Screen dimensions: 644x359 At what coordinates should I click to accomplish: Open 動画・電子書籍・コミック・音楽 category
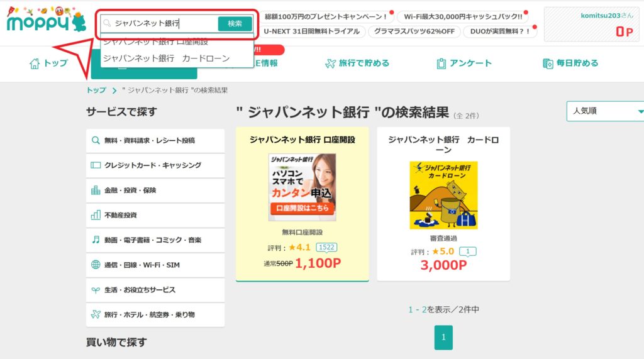pyautogui.click(x=155, y=240)
